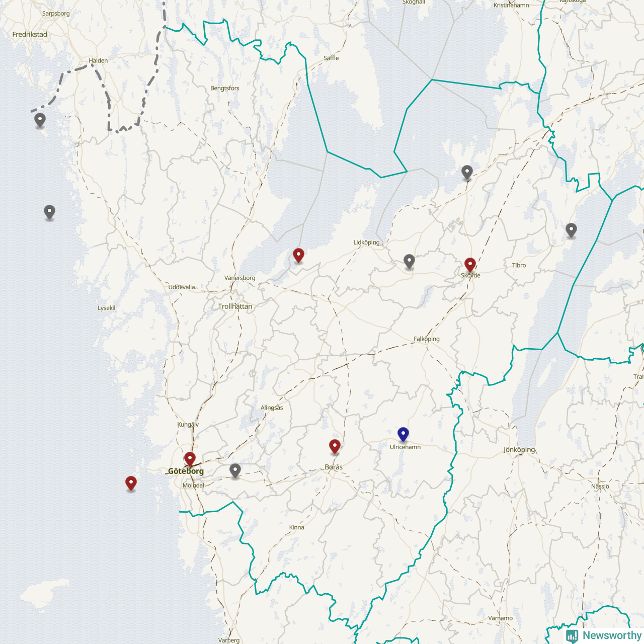This screenshot has width=644, height=644.
Task: Click the Nässjö town label
Action: click(x=600, y=487)
